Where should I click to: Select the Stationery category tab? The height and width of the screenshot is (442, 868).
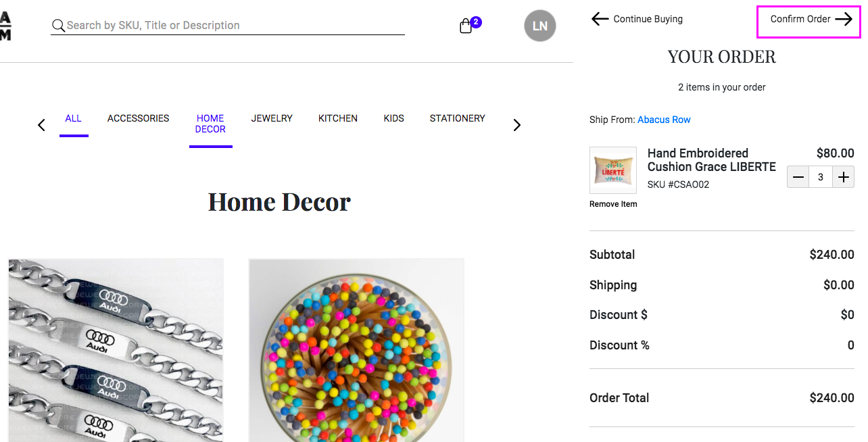[457, 118]
